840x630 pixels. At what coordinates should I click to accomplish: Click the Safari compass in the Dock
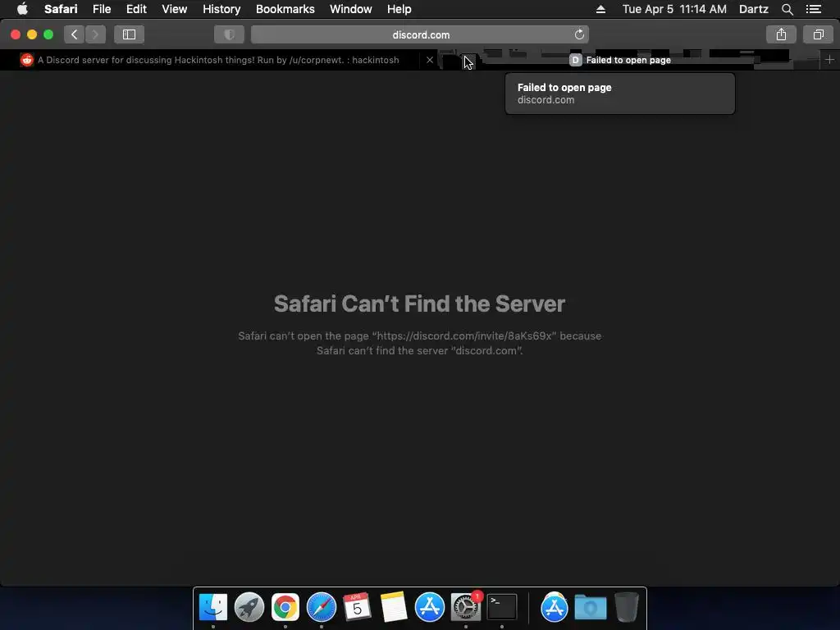(x=322, y=608)
